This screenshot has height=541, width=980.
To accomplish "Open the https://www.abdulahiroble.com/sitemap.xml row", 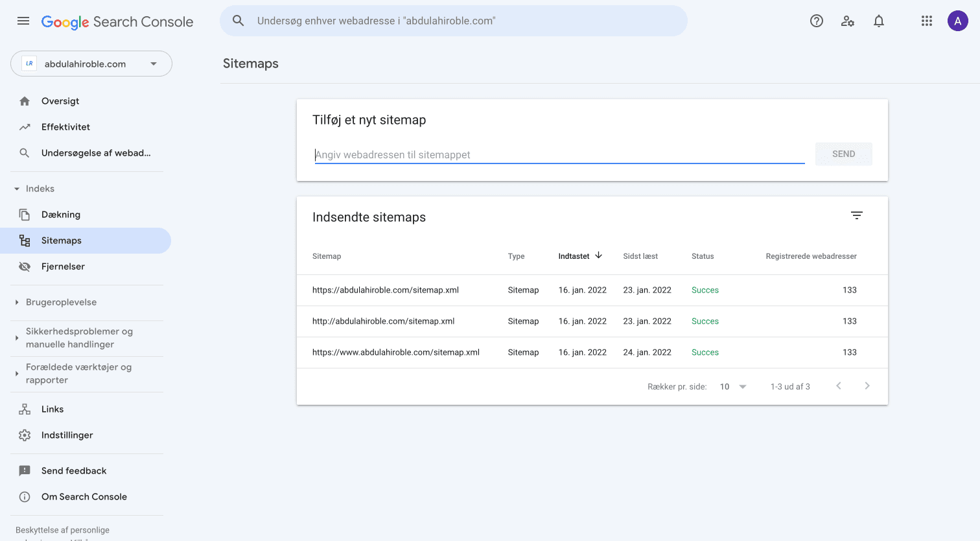I will coord(396,352).
